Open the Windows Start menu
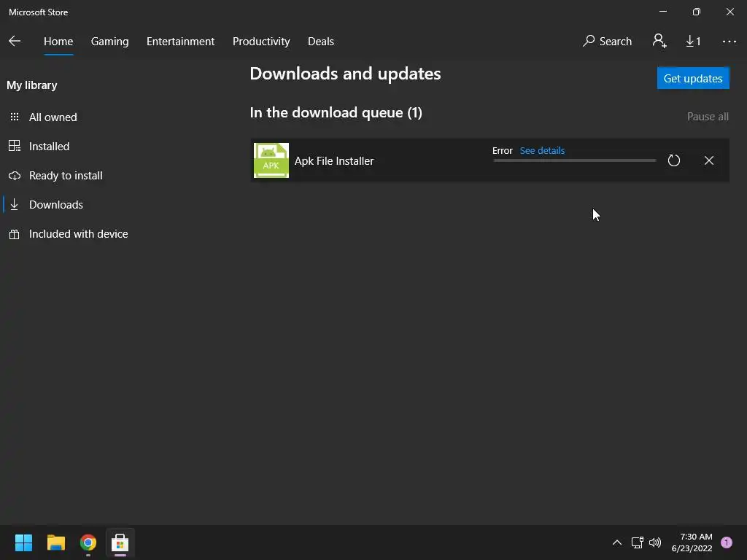The height and width of the screenshot is (560, 747). 23,542
